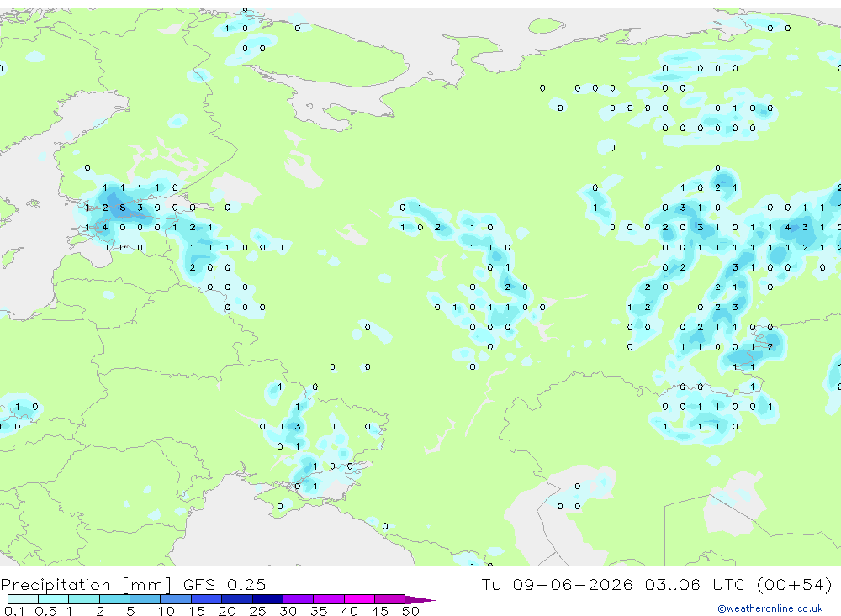Click the '30' legend scale label
The image size is (841, 616).
[288, 611]
